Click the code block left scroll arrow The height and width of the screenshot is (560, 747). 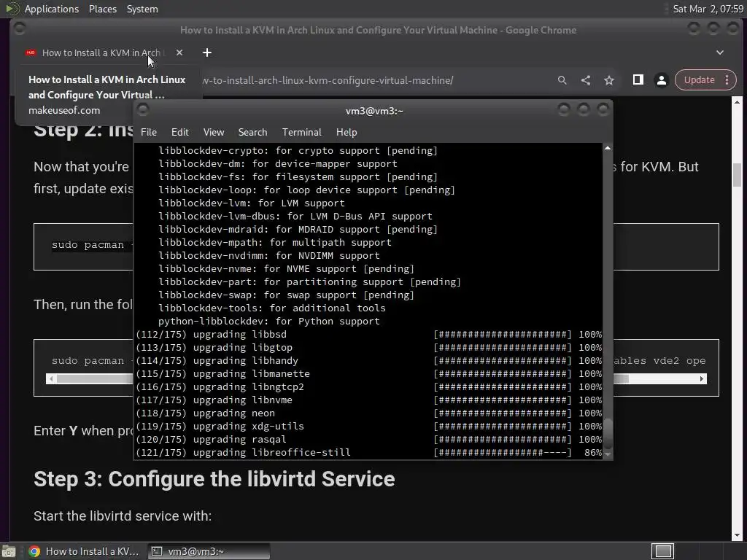pyautogui.click(x=51, y=379)
